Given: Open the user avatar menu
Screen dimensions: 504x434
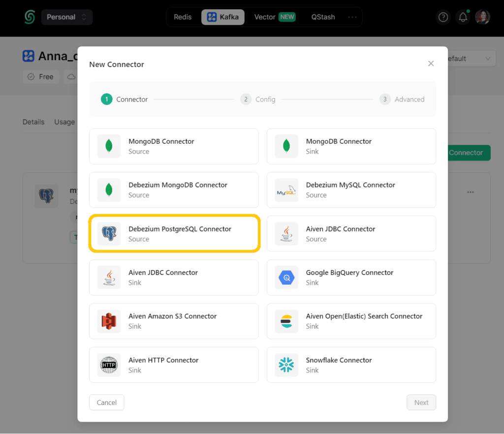Looking at the screenshot, I should 482,17.
